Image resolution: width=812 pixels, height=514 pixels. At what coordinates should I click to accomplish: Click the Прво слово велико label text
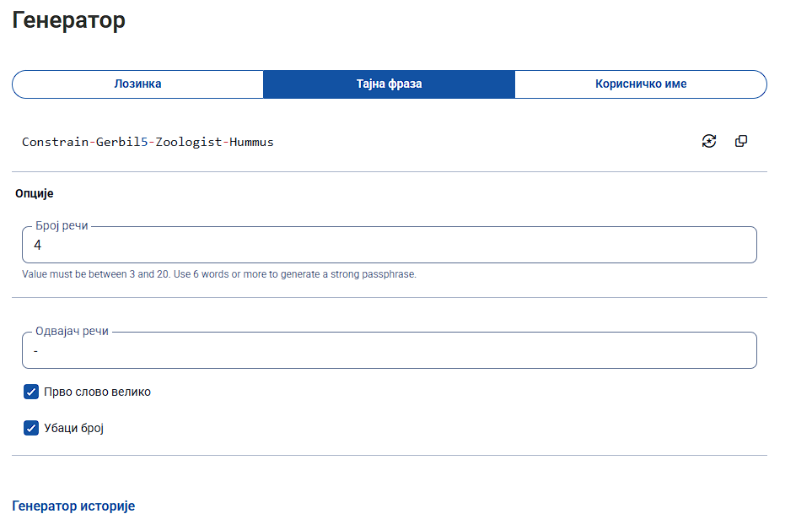pyautogui.click(x=97, y=392)
